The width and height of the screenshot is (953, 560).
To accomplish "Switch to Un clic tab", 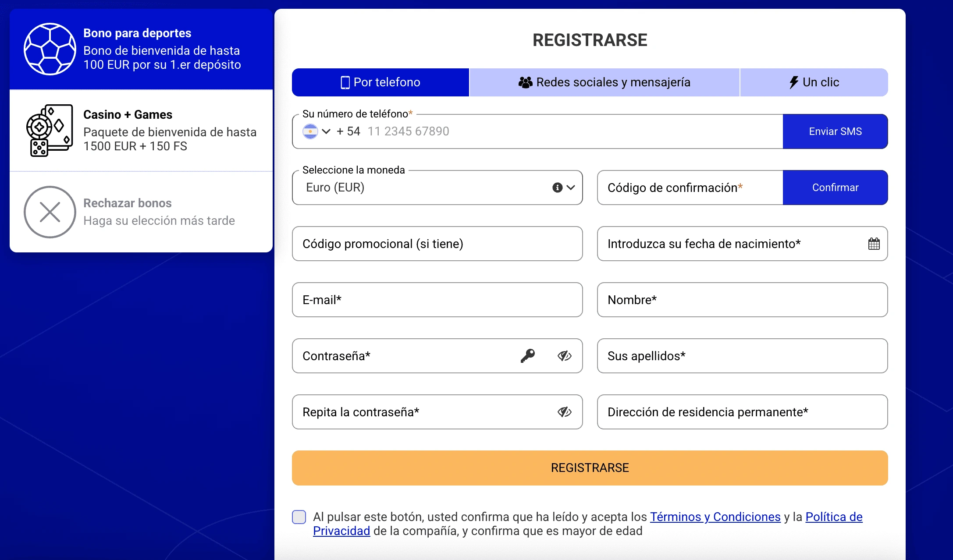I will (x=814, y=82).
